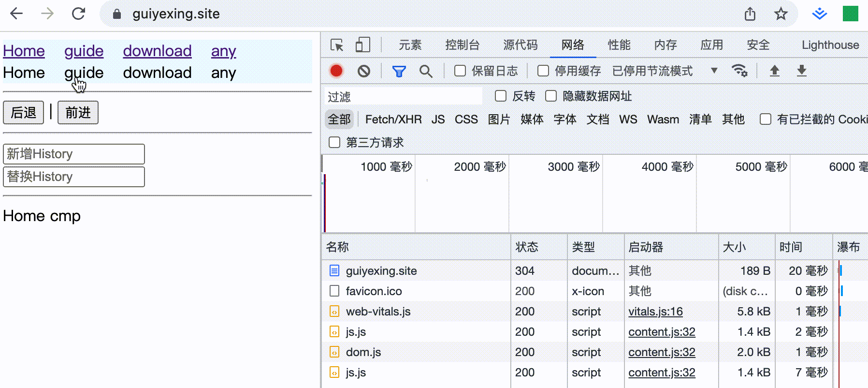Image resolution: width=868 pixels, height=388 pixels.
Task: Import HAR file with upload arrow
Action: tap(774, 71)
